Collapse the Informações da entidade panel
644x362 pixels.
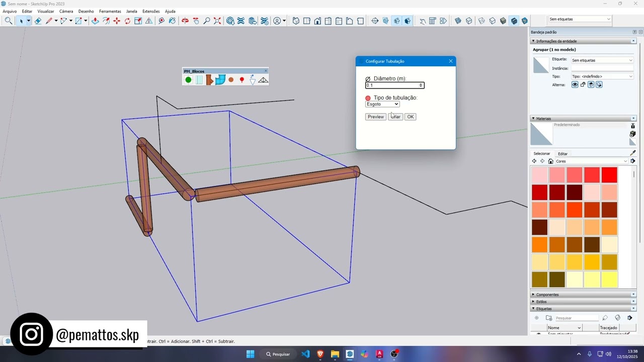[x=533, y=41]
